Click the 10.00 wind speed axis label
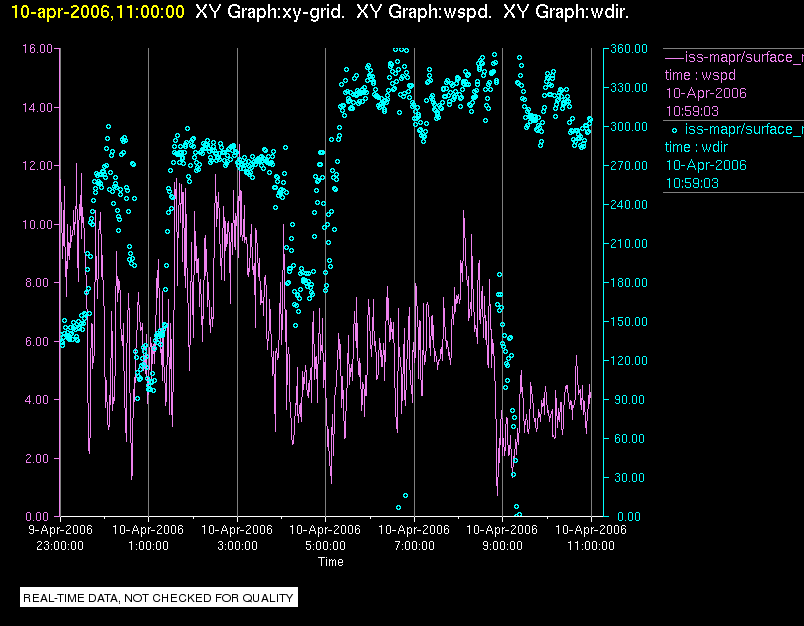The height and width of the screenshot is (626, 804). coord(37,225)
